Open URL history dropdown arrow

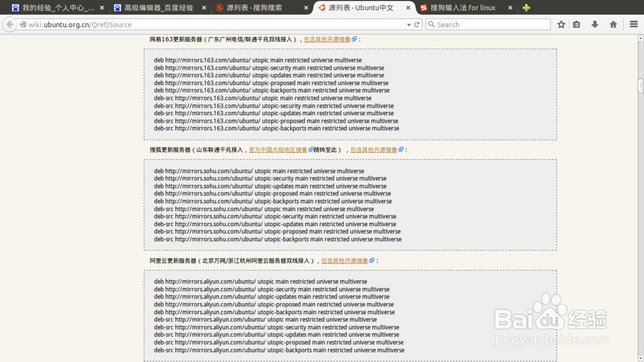tap(409, 25)
